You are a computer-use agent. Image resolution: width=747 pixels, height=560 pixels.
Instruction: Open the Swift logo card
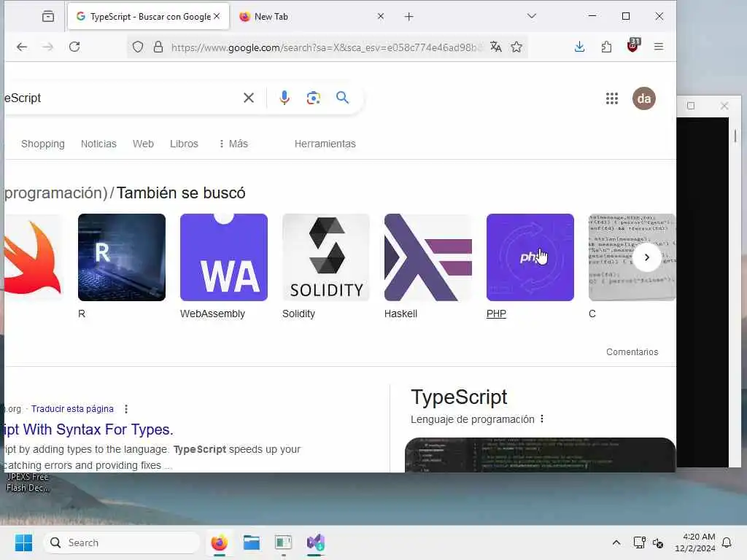click(x=32, y=257)
